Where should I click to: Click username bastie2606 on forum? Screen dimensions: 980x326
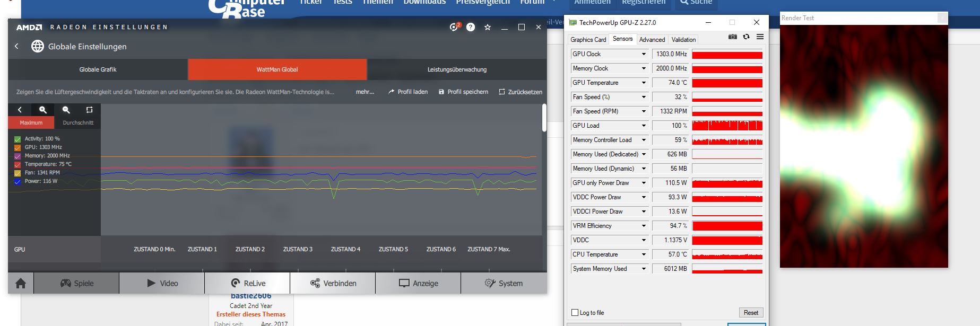pos(251,296)
